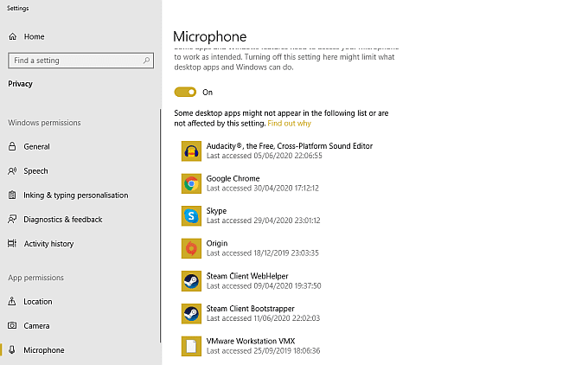Open General privacy settings
Image resolution: width=588 pixels, height=365 pixels.
click(36, 147)
